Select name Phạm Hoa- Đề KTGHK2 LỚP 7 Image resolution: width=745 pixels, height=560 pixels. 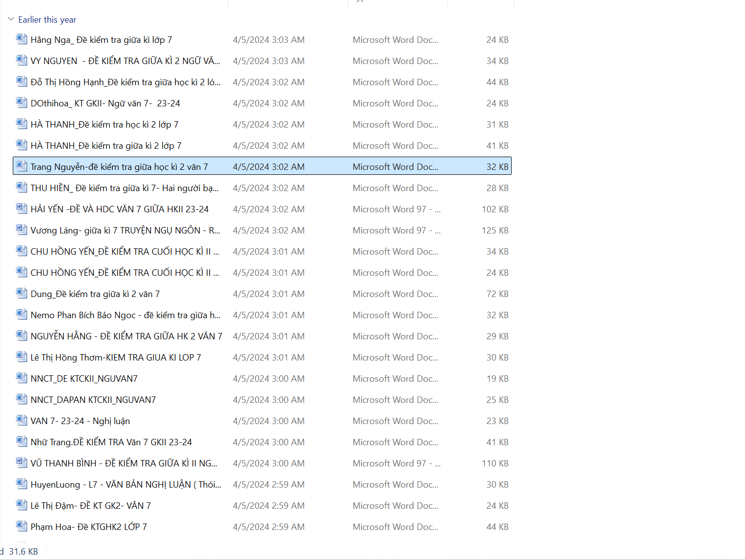point(89,527)
